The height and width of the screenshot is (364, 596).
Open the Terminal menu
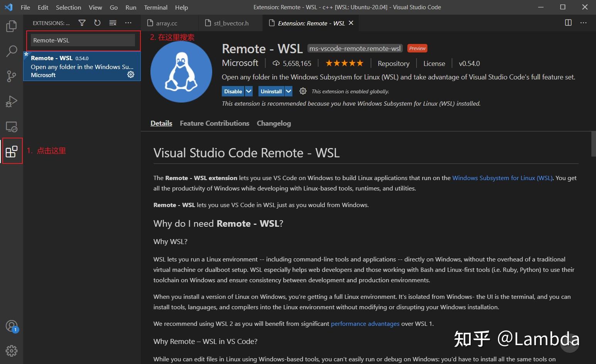pos(155,7)
